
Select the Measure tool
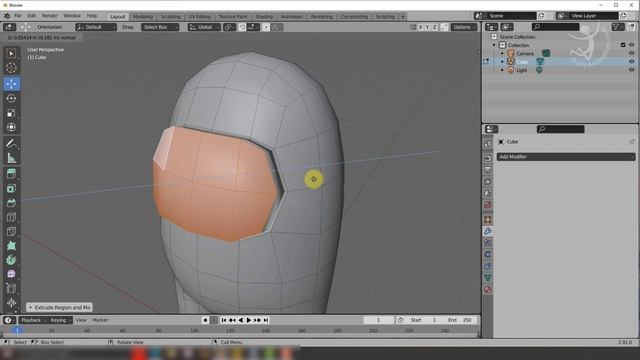(x=11, y=158)
